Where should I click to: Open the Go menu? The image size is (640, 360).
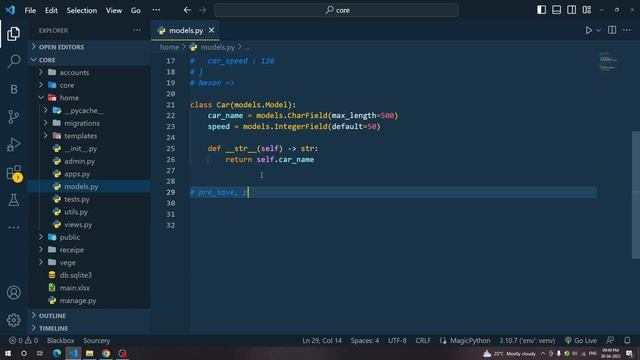click(136, 10)
